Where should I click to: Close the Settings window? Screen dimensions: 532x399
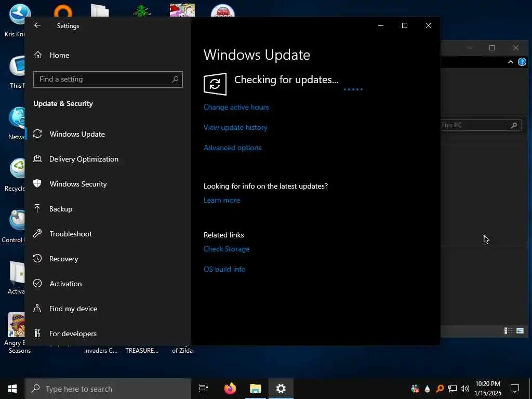429,25
